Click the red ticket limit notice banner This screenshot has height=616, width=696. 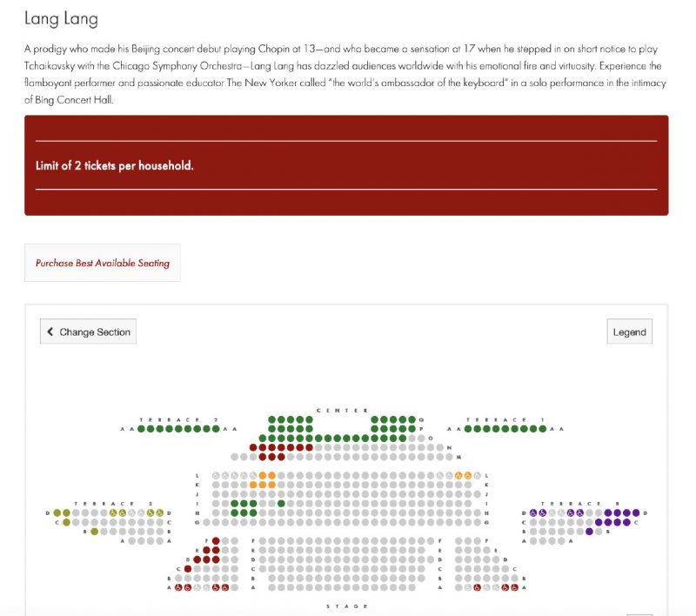coord(346,165)
